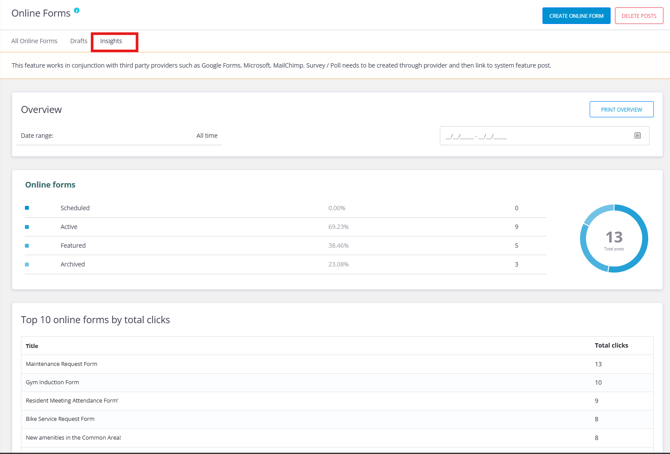Viewport: 670px width, 454px height.
Task: Click the Active legend color square
Action: [27, 227]
